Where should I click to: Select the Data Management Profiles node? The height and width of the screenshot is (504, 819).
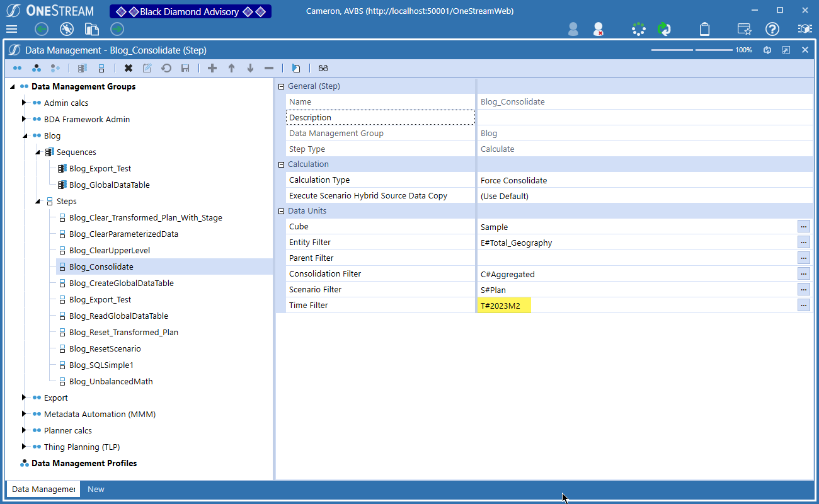point(84,463)
